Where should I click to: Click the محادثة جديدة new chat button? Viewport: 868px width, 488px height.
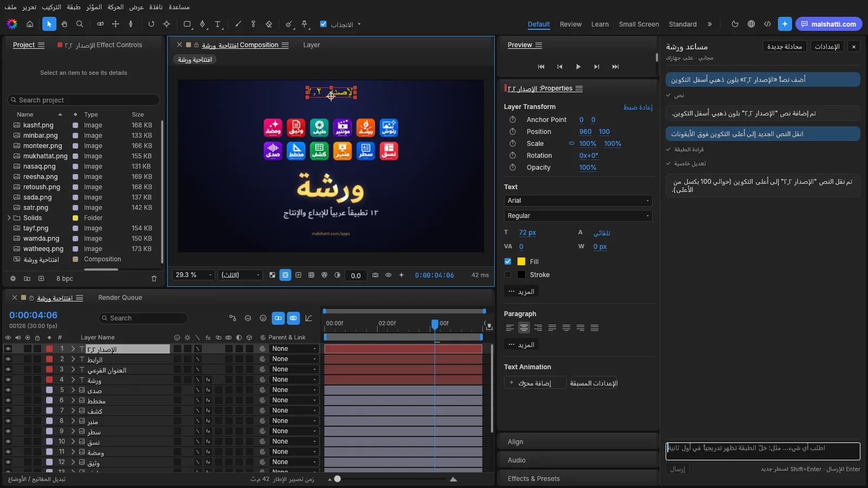pyautogui.click(x=784, y=47)
